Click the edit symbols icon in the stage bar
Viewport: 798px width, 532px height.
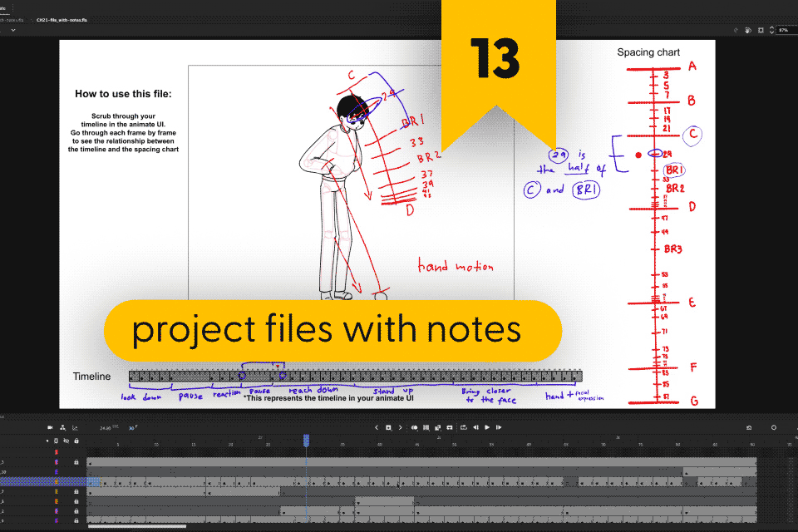pos(736,31)
